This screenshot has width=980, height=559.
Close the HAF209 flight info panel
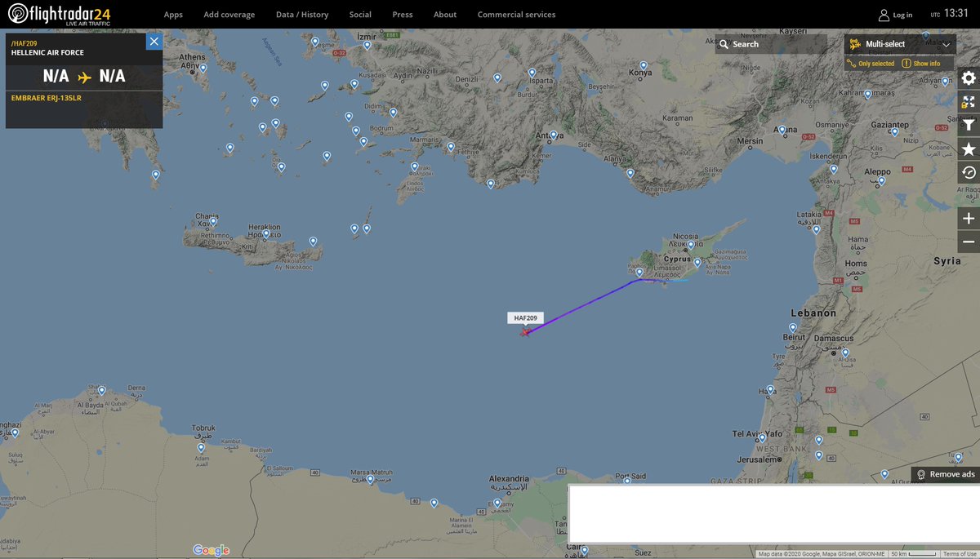pos(154,42)
